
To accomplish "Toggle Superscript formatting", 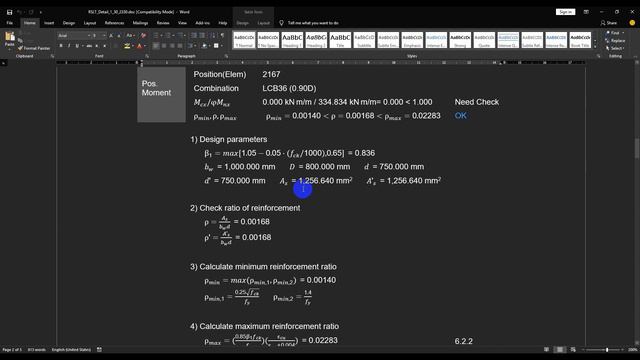I will click(x=104, y=46).
